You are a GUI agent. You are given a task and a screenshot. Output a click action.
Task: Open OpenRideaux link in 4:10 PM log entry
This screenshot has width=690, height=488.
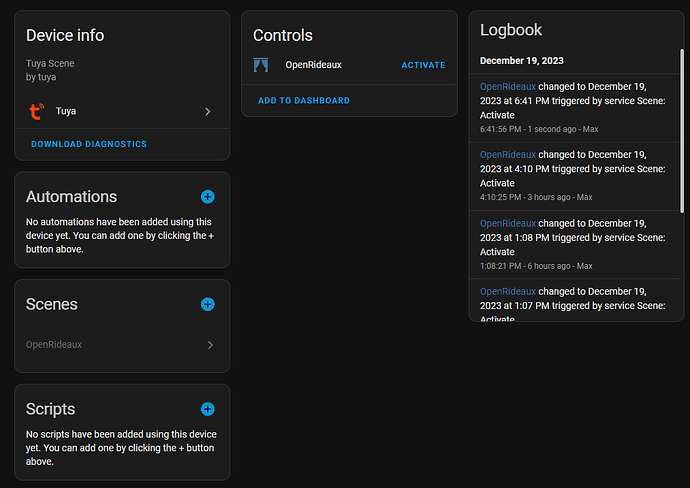coord(508,155)
